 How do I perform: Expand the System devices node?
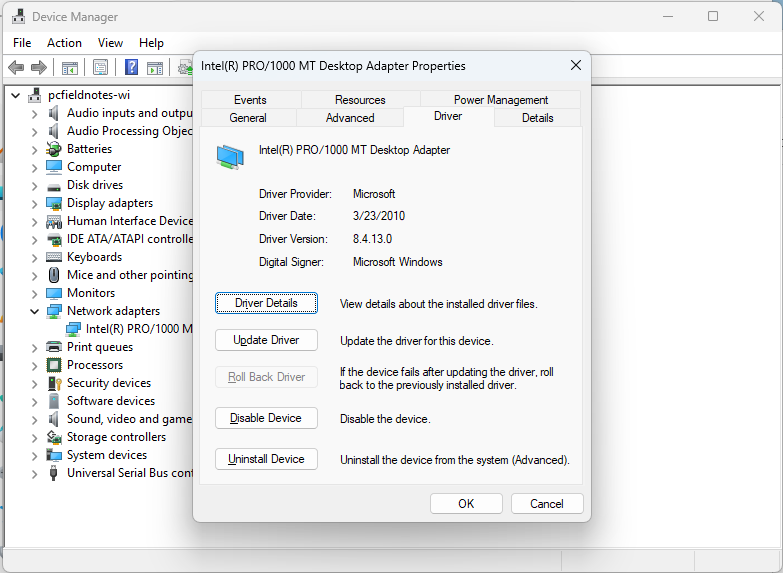[x=34, y=456]
